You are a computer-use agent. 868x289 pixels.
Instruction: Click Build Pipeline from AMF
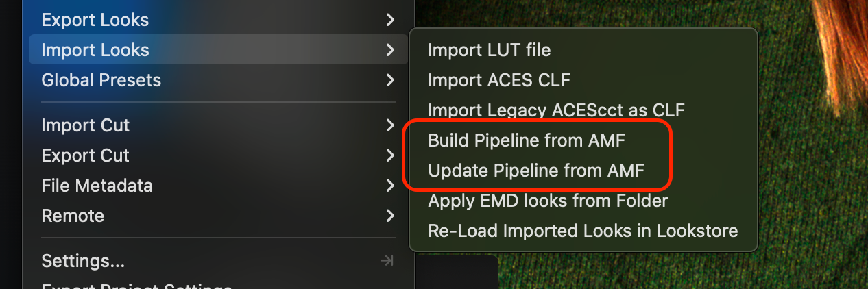[x=527, y=140]
